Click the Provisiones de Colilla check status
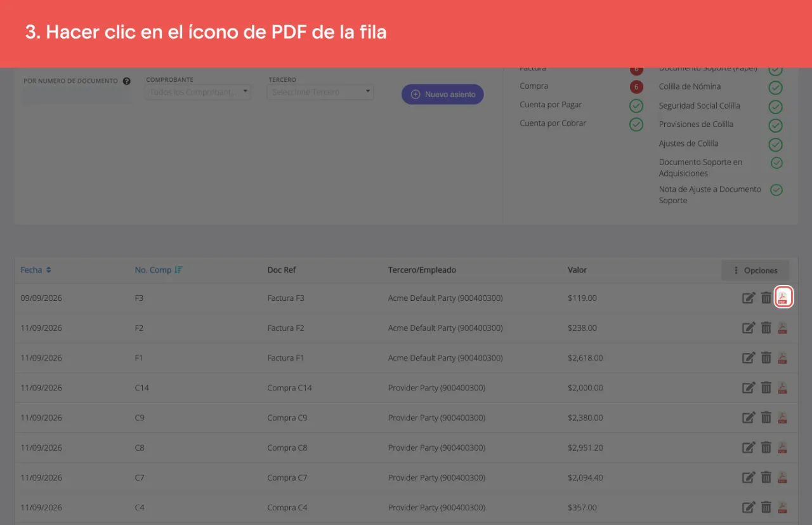 pyautogui.click(x=775, y=126)
